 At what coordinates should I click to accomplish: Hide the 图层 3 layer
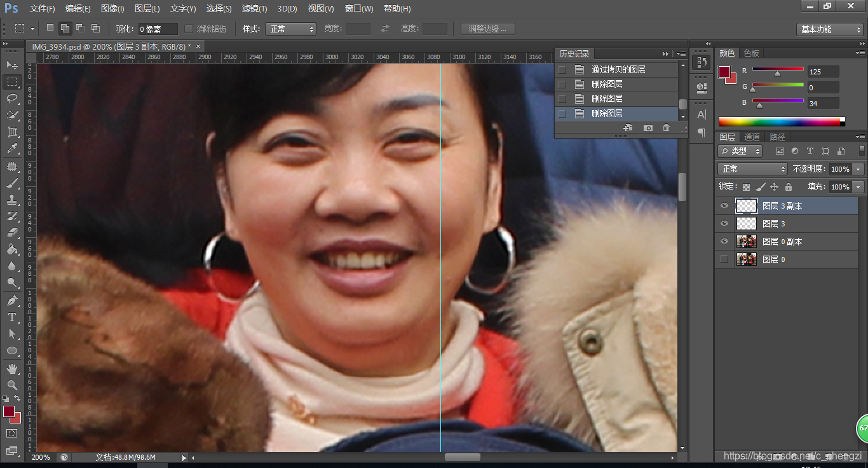(724, 223)
